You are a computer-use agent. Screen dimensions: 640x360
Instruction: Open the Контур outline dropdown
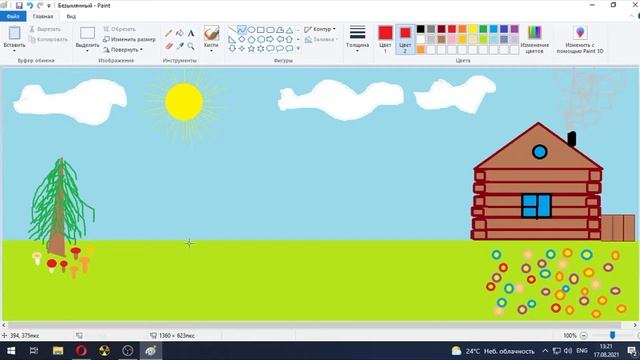click(x=320, y=29)
